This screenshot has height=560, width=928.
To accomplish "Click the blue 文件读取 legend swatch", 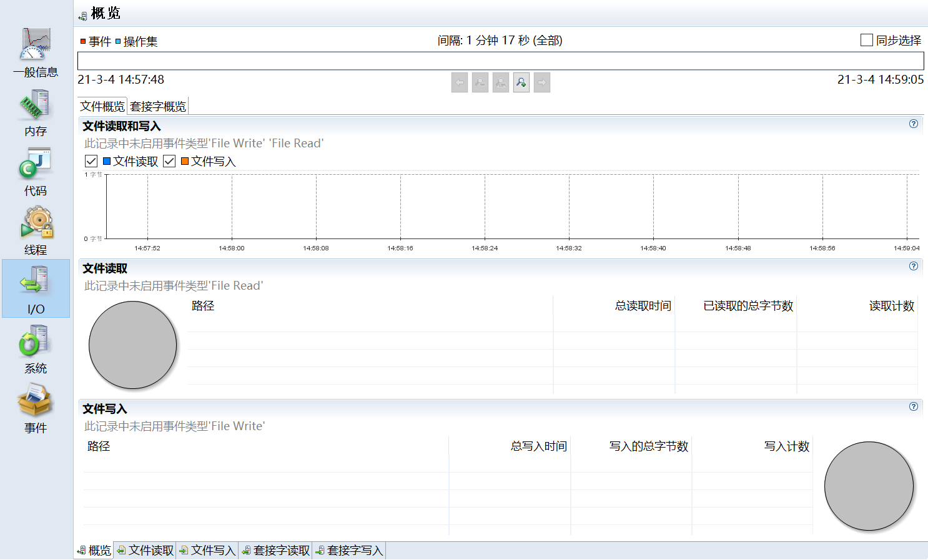I will coord(107,161).
